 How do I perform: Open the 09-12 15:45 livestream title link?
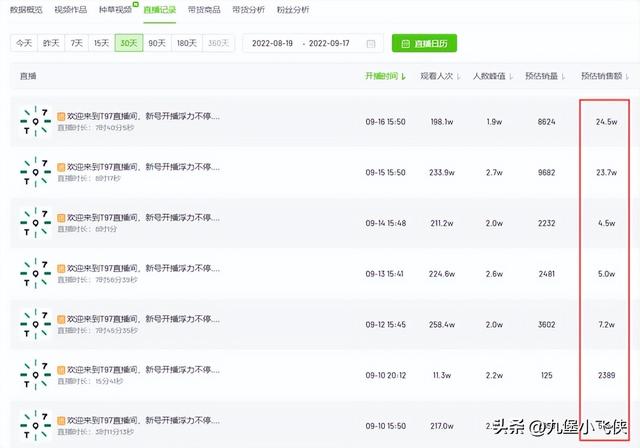point(143,319)
